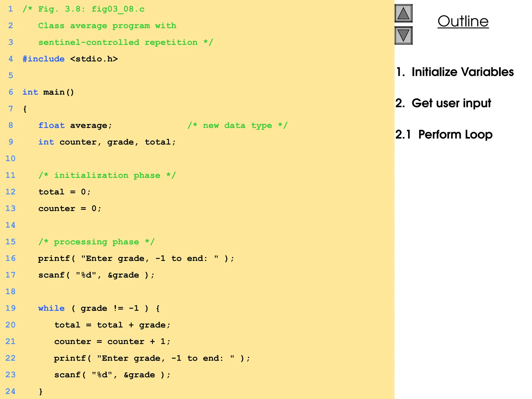
Task: Click the 'total = 0;' statement
Action: pos(65,192)
